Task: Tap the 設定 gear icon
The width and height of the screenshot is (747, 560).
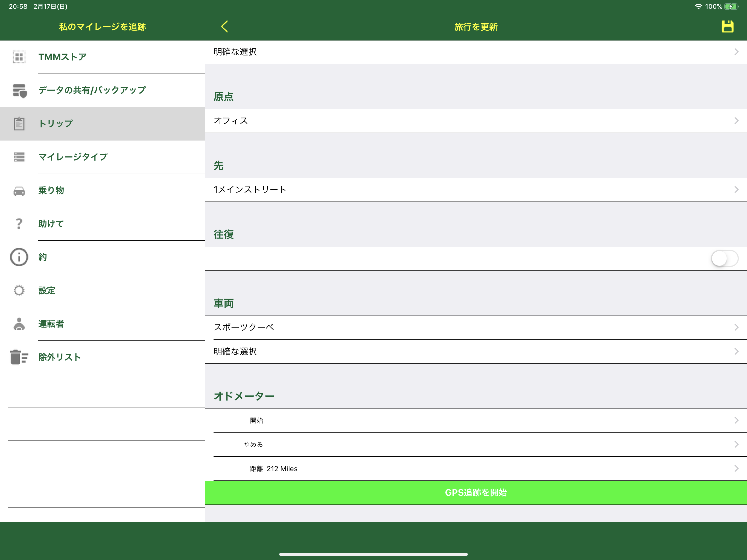Action: (19, 290)
